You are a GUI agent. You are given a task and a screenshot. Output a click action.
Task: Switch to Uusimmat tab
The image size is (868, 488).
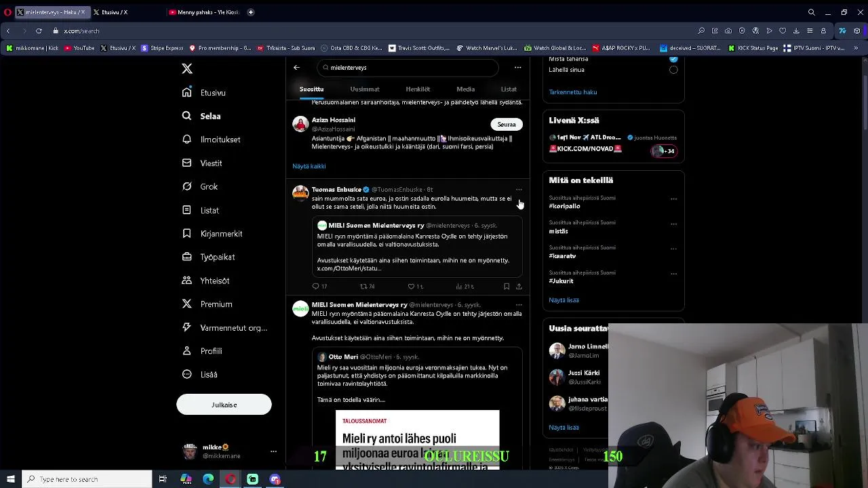click(365, 89)
